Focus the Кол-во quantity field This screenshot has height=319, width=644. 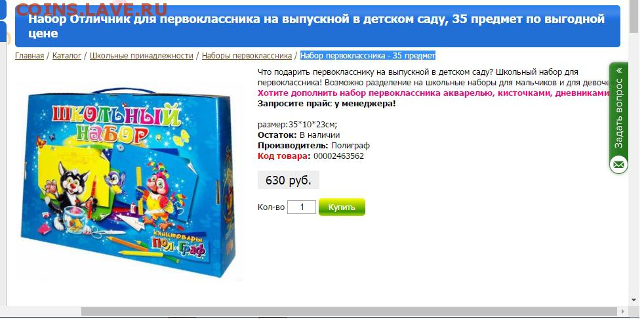pyautogui.click(x=302, y=207)
